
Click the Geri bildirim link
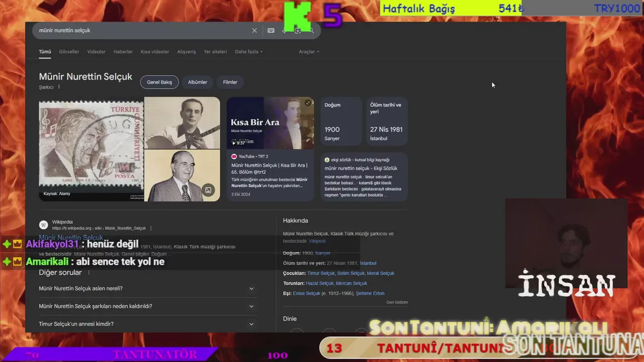397,303
